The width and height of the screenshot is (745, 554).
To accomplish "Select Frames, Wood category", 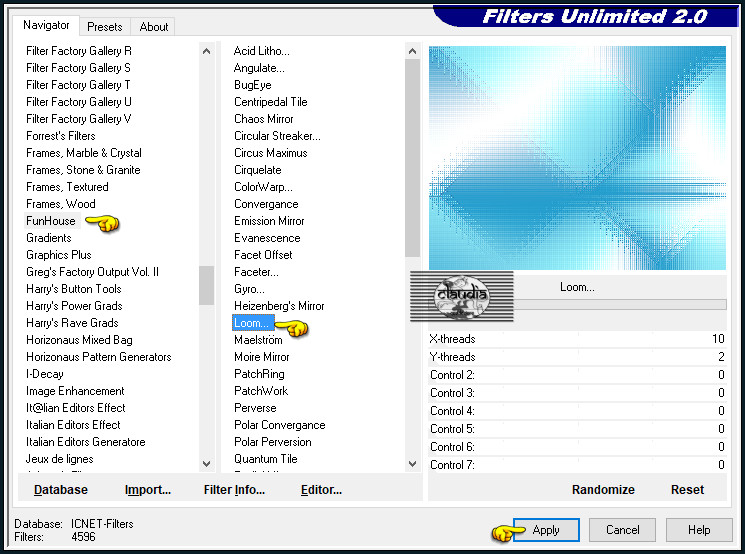I will 61,204.
